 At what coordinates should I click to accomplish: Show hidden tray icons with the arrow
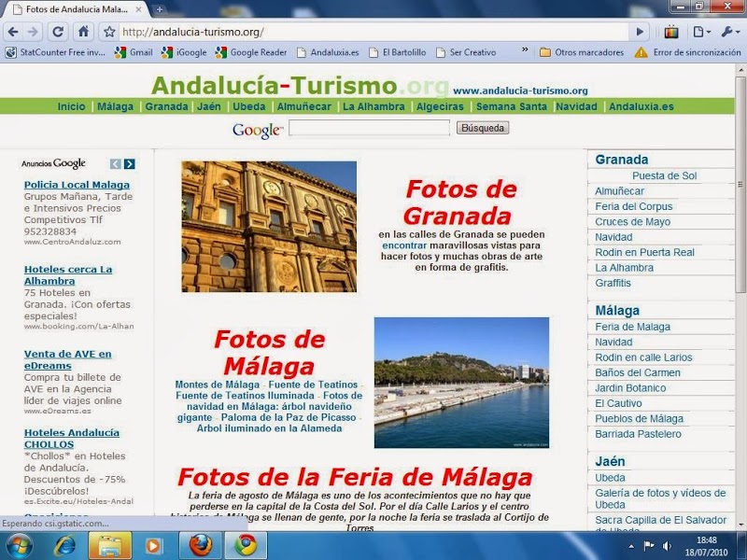click(x=631, y=547)
